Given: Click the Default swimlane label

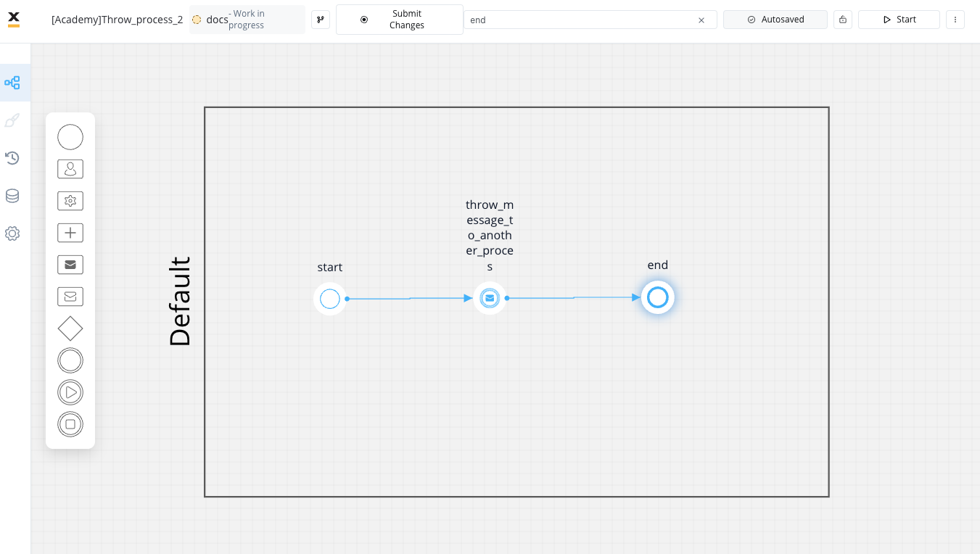Looking at the screenshot, I should 180,302.
